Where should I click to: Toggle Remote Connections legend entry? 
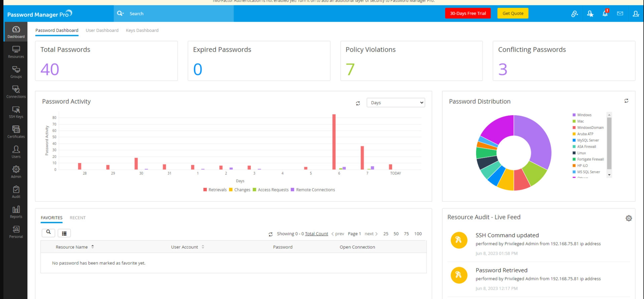[313, 190]
